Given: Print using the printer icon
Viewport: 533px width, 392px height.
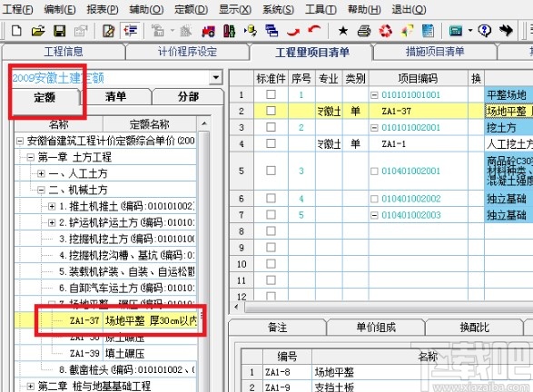Looking at the screenshot, I should tap(364, 31).
